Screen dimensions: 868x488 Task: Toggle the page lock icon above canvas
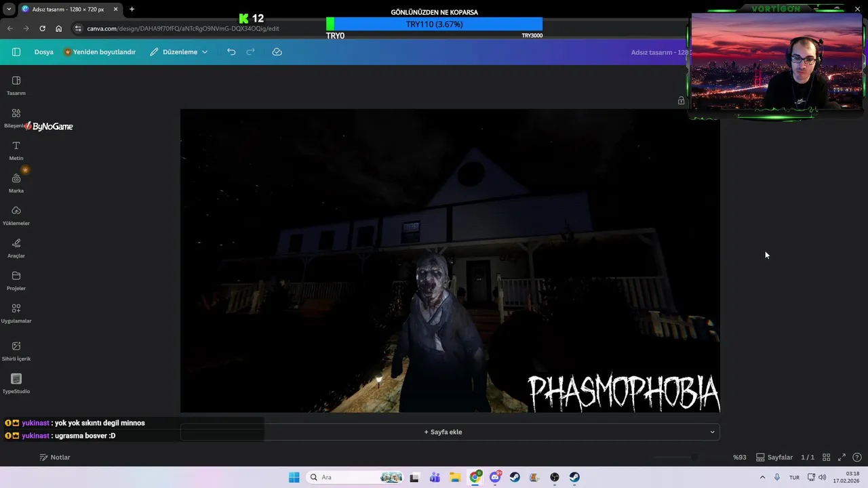point(681,100)
